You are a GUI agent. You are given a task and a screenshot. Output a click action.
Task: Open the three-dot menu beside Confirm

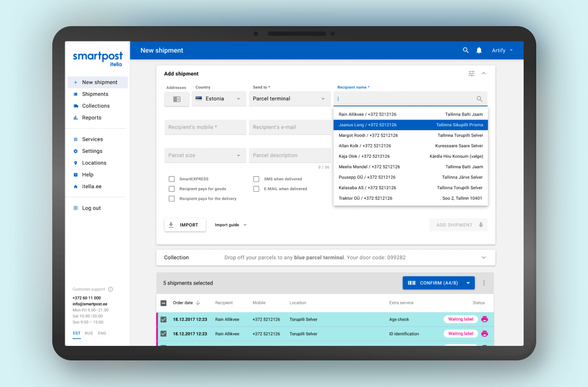click(x=484, y=283)
